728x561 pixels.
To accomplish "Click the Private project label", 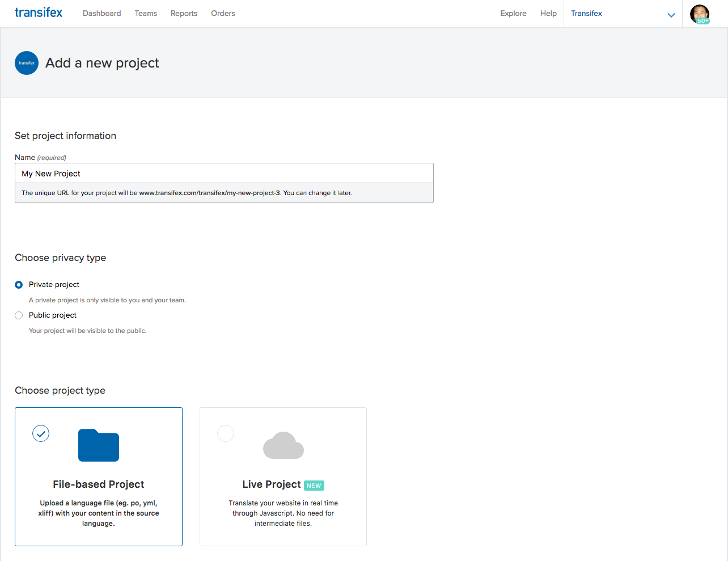I will (54, 285).
